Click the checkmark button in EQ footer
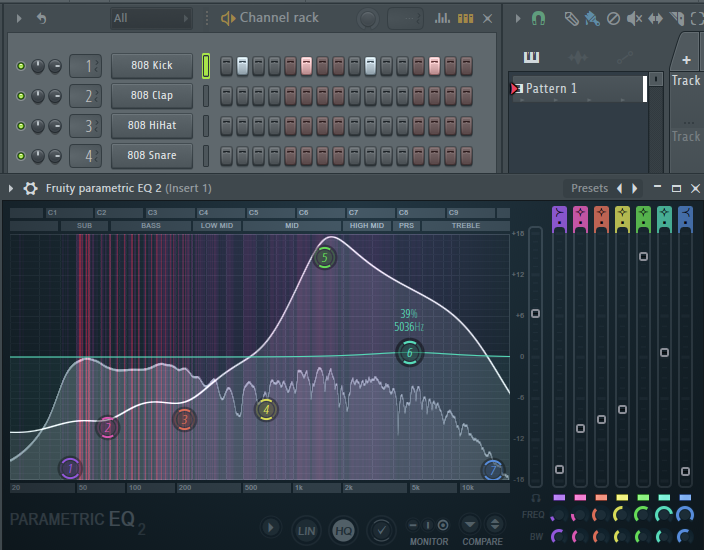704x550 pixels. (x=381, y=531)
